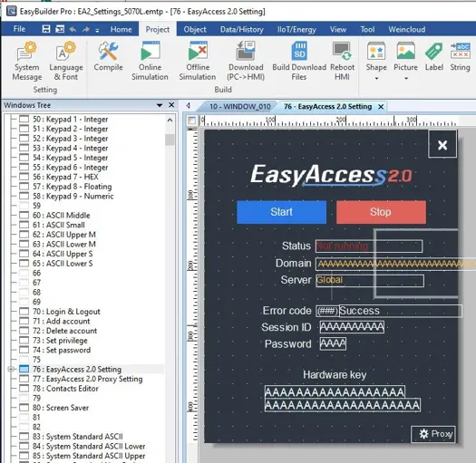The height and width of the screenshot is (463, 476).
Task: Select the Status Not running field
Action: (x=369, y=246)
